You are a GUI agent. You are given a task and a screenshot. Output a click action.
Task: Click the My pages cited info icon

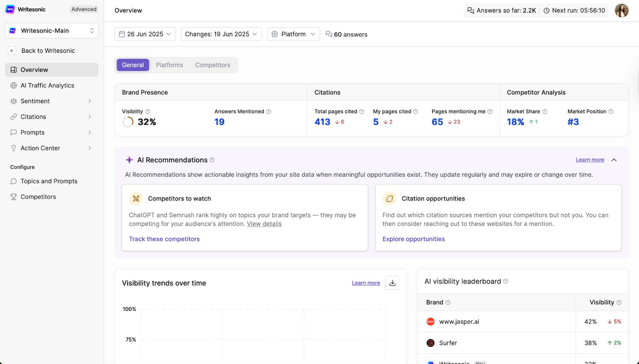point(416,111)
